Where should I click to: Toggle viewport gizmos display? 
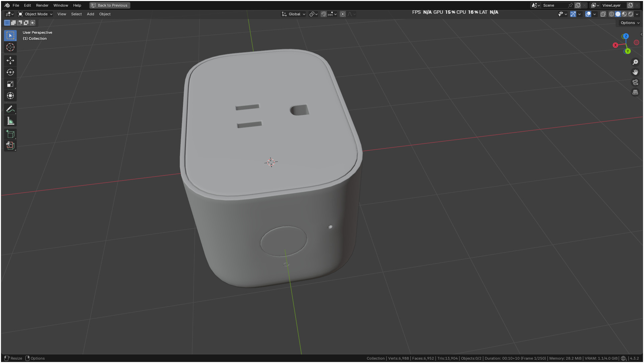(573, 14)
